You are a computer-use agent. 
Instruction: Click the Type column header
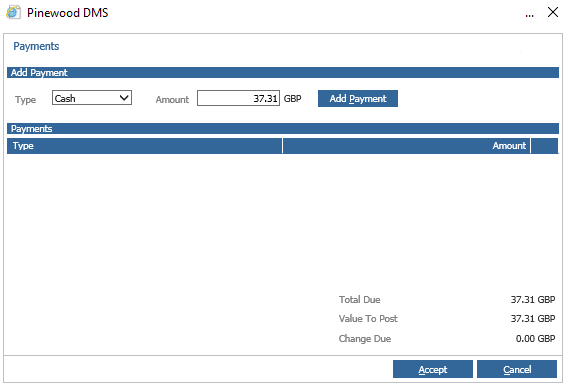(144, 146)
